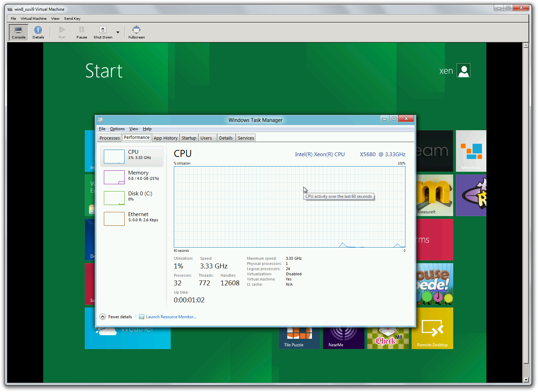Open Task Manager Options menu
This screenshot has width=538, height=392.
[117, 129]
